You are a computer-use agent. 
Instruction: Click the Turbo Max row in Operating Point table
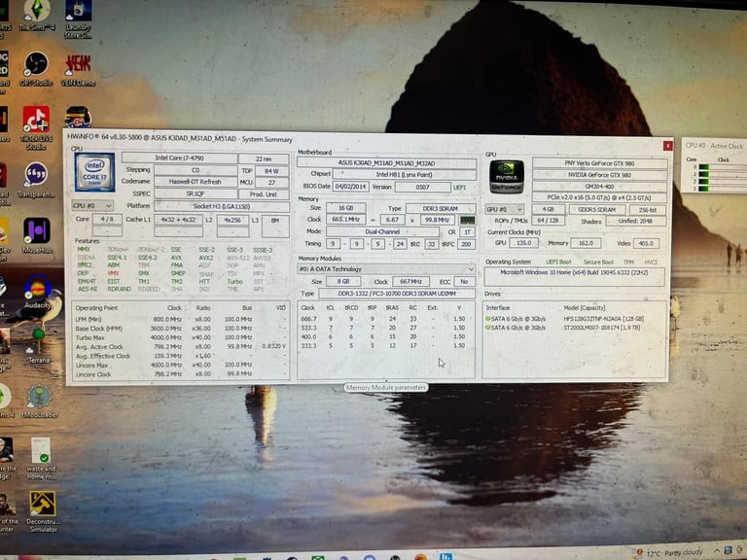[181, 337]
